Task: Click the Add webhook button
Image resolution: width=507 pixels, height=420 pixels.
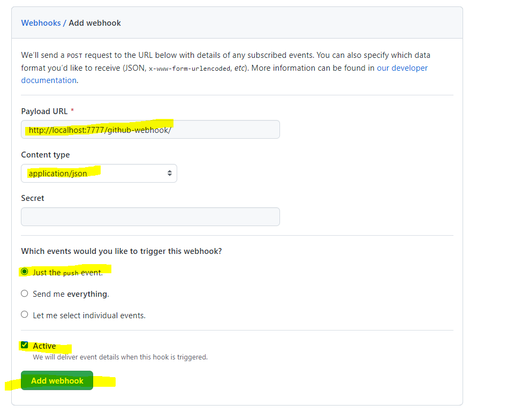Action: coord(57,380)
